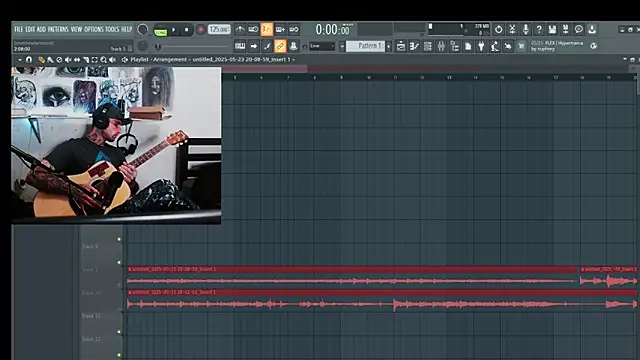Select the untitled_2025-05-23 20-08-59 audio clip

tap(352, 276)
